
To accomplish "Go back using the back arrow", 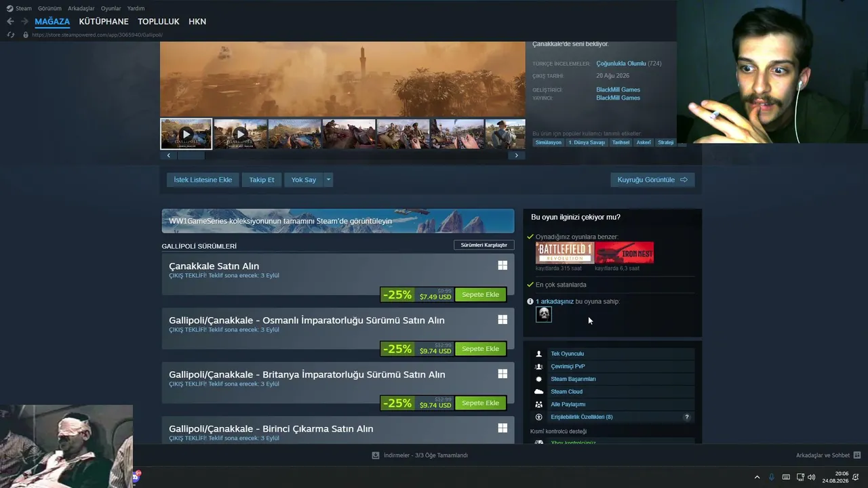I will [x=10, y=22].
